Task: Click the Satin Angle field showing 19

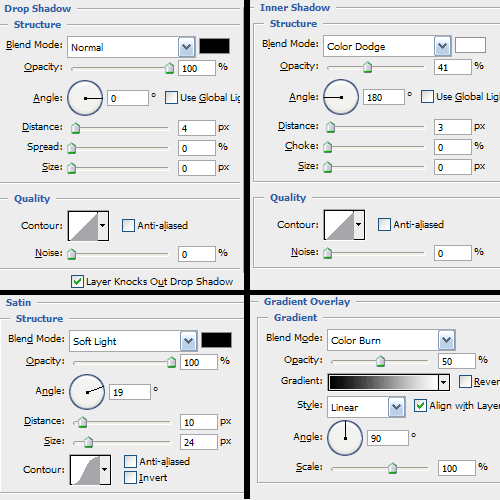Action: [130, 392]
